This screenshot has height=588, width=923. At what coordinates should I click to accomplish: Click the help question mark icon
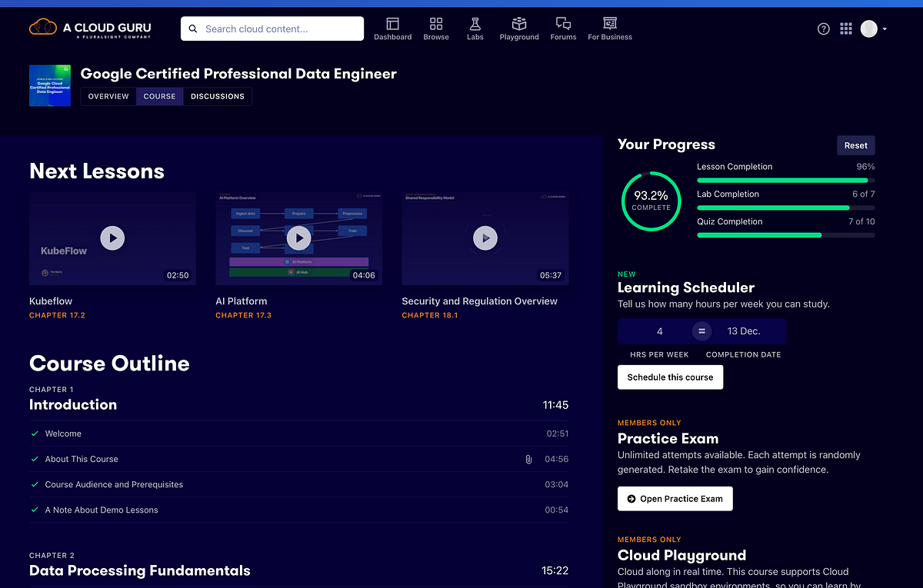click(x=824, y=29)
